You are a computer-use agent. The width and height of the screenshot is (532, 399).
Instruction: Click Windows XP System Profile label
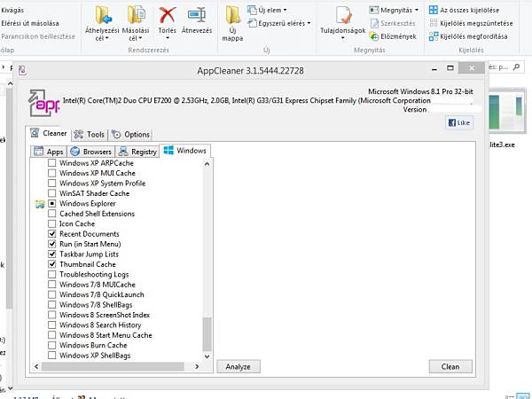coord(103,184)
